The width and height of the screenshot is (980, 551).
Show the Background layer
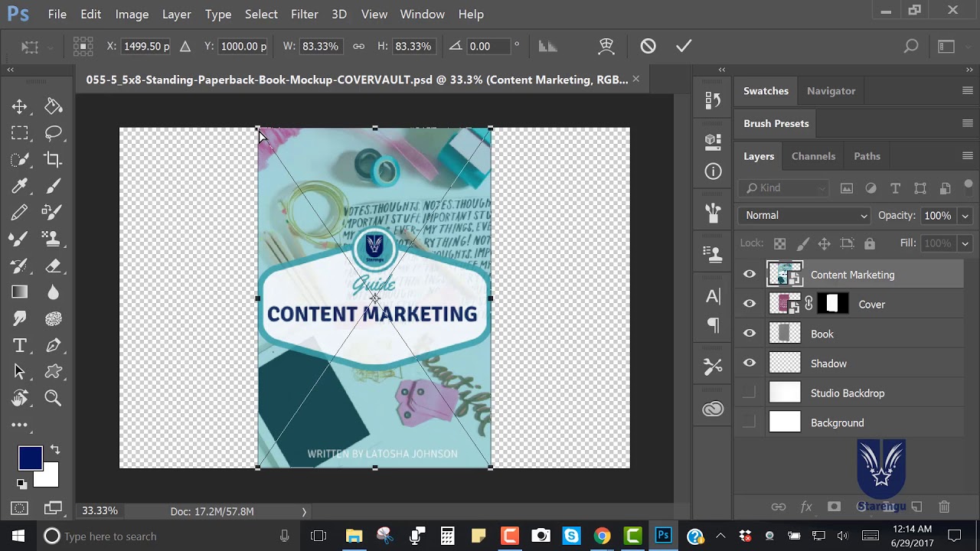[x=750, y=422]
